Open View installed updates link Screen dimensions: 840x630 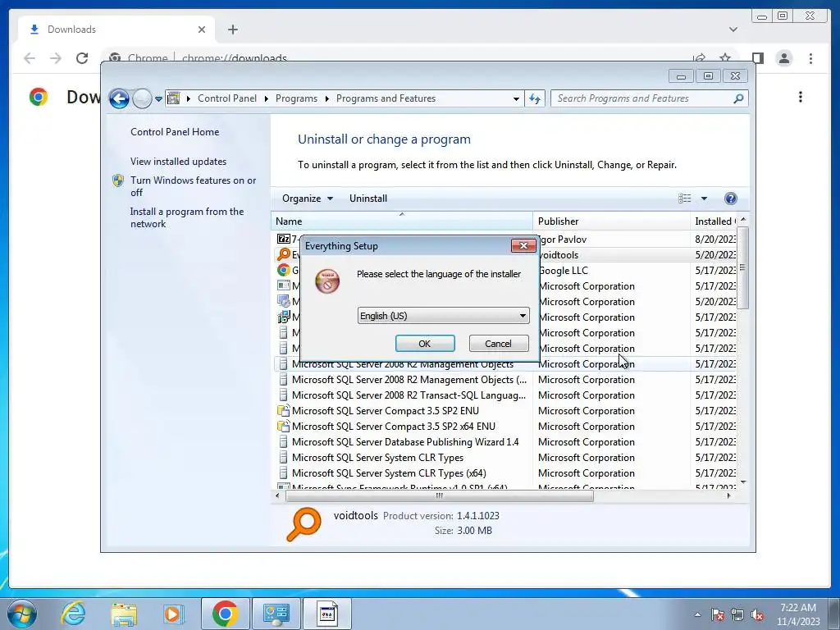[178, 162]
